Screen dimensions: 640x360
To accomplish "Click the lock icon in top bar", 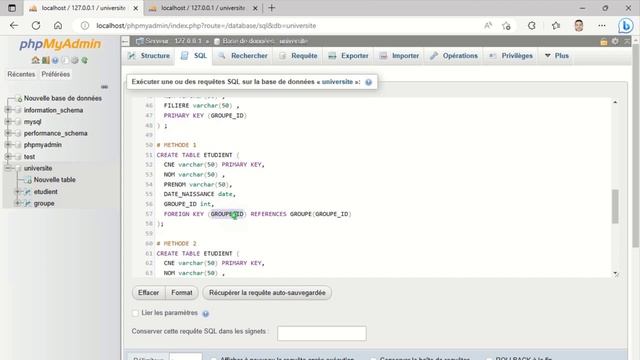I will point(604,41).
